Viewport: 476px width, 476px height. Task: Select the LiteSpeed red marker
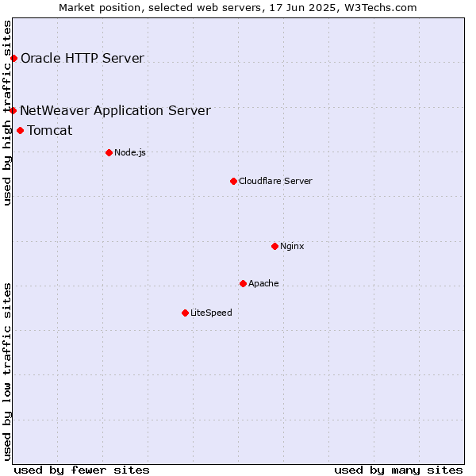tap(185, 313)
